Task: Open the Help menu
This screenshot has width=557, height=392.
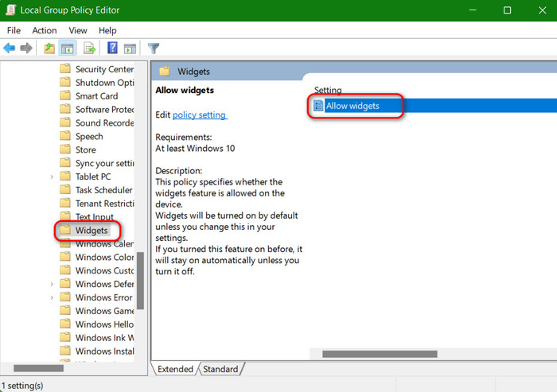Action: click(107, 30)
